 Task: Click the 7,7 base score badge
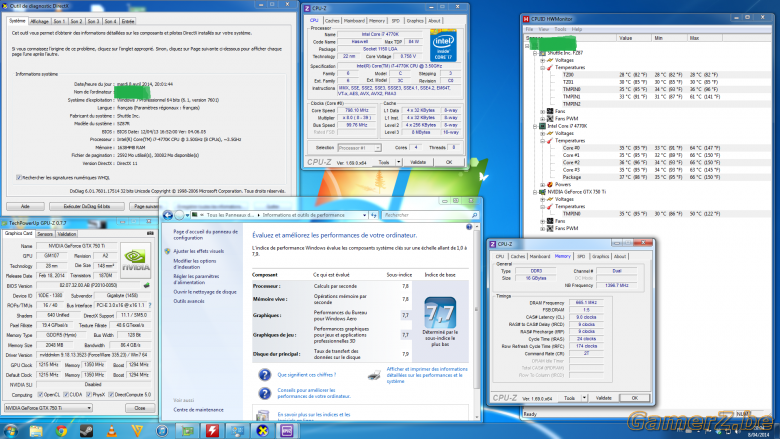pos(440,313)
